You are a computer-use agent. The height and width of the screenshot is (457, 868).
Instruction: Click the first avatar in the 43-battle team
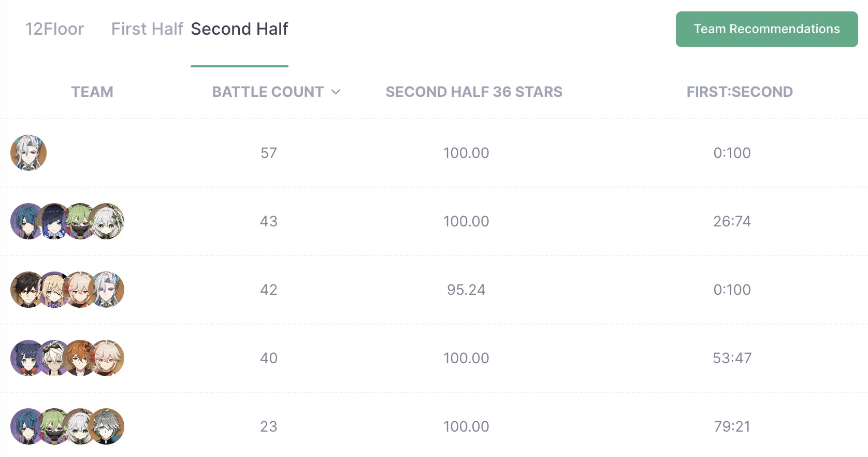point(26,221)
